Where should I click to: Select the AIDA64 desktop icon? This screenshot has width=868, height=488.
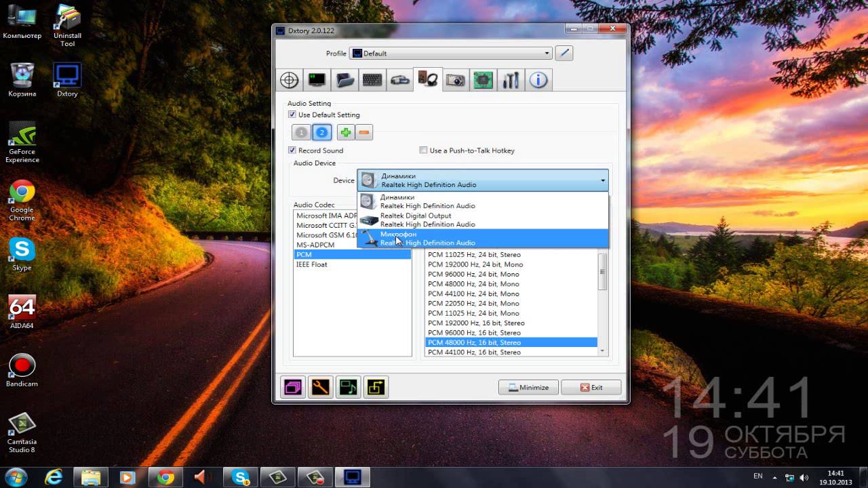22,312
